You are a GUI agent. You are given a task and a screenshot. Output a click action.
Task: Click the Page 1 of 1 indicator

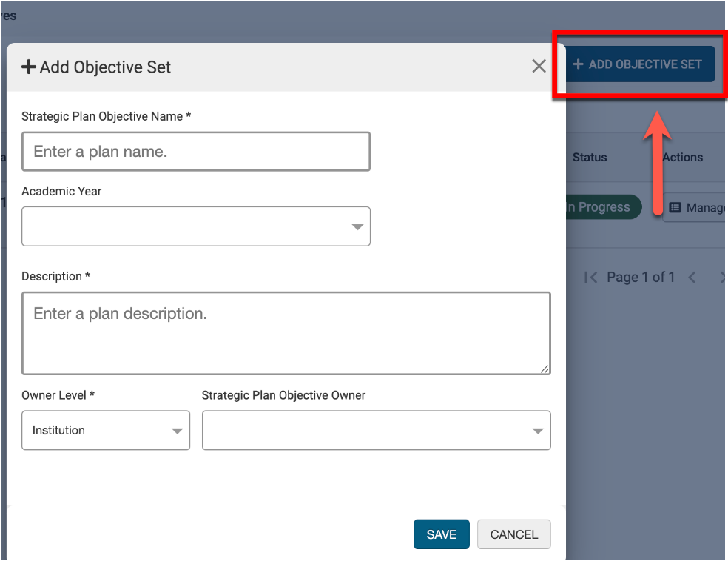[640, 278]
